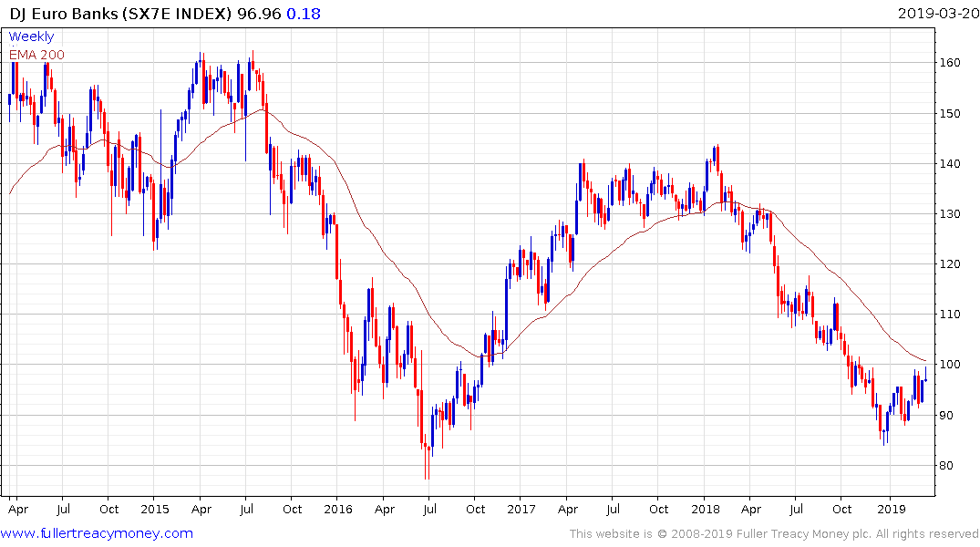Click the 2016 year label on time axis
This screenshot has height=547, width=980.
click(x=338, y=509)
